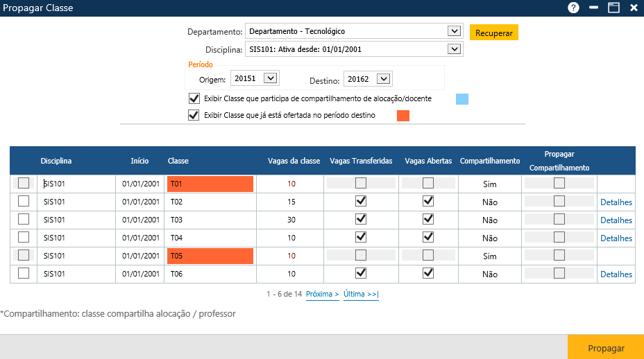Uncheck Exibir Classe compartilhamento de alocação/docente
This screenshot has width=644, height=359.
coord(194,98)
